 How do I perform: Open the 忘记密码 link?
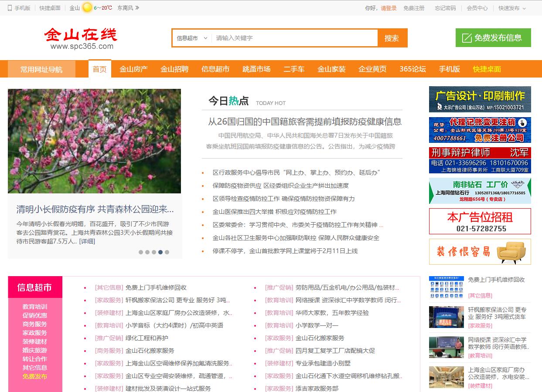pyautogui.click(x=445, y=8)
